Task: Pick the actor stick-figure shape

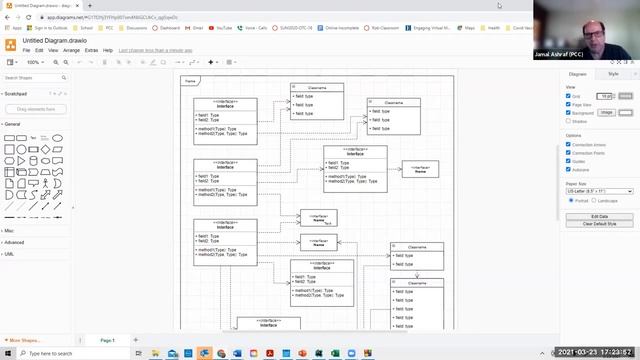Action: 45,183
